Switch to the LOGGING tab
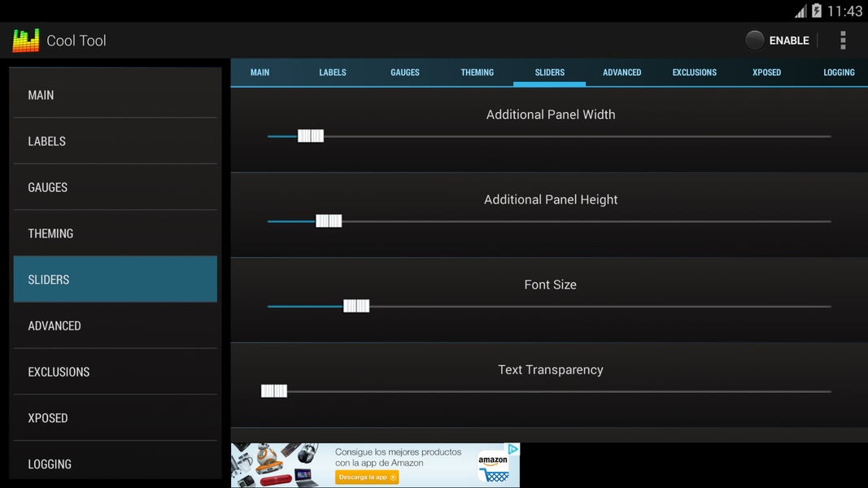The image size is (868, 488). pos(839,72)
